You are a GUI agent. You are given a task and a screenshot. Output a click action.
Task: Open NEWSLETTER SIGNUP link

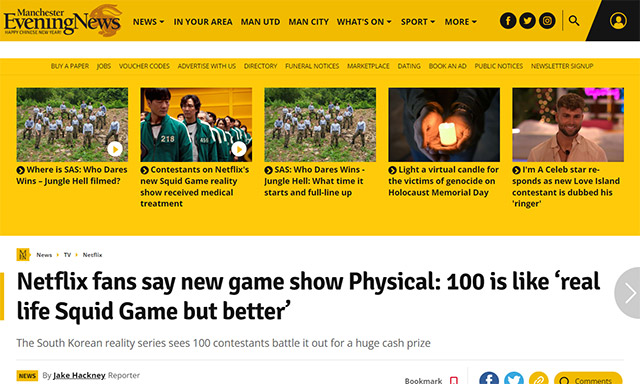pyautogui.click(x=562, y=66)
